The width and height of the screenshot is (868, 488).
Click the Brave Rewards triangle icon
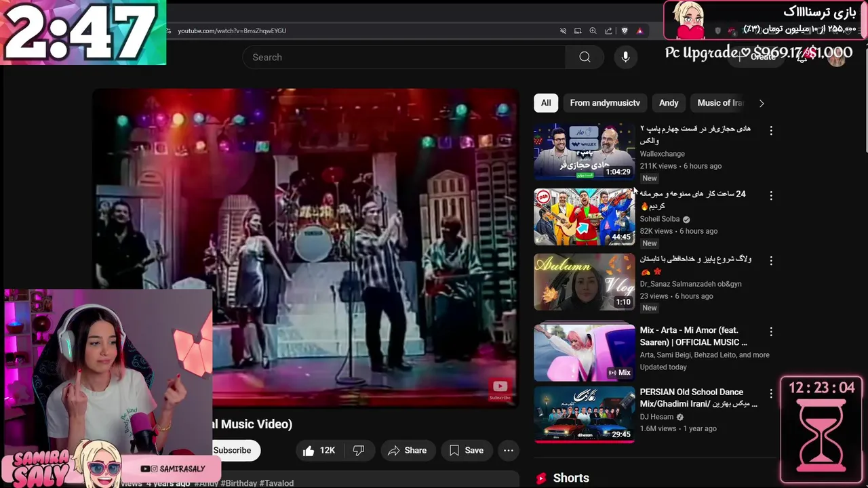point(639,30)
